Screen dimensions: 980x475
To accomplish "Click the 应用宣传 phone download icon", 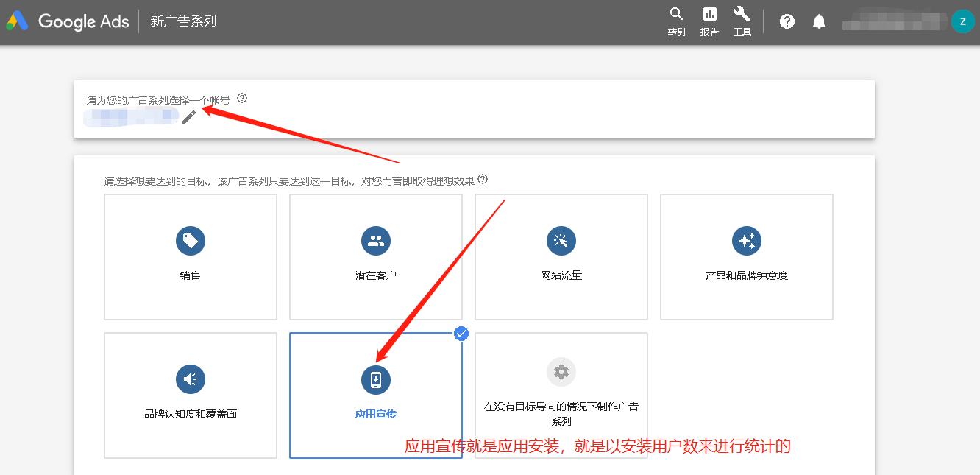I will click(375, 378).
